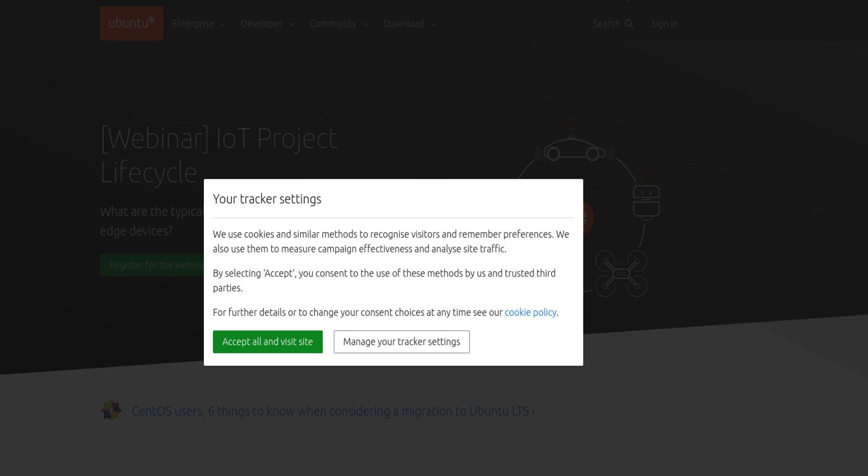Open the Developer menu item
The image size is (868, 476).
[x=261, y=24]
